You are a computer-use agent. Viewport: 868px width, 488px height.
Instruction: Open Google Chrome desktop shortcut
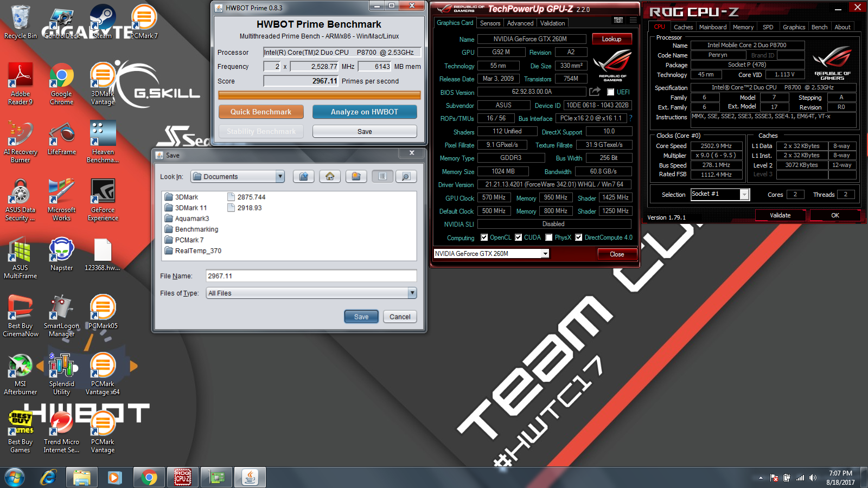click(61, 83)
